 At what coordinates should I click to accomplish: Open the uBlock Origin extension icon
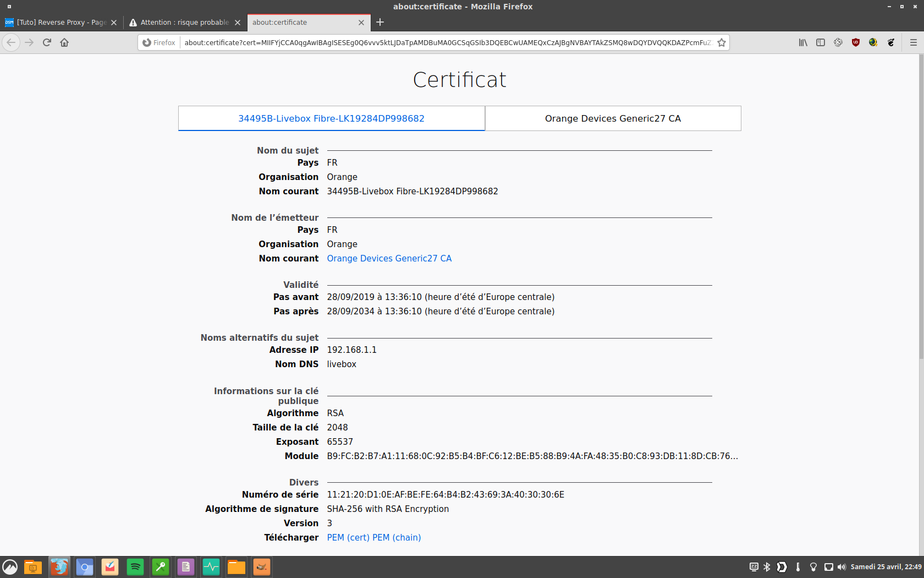(855, 42)
